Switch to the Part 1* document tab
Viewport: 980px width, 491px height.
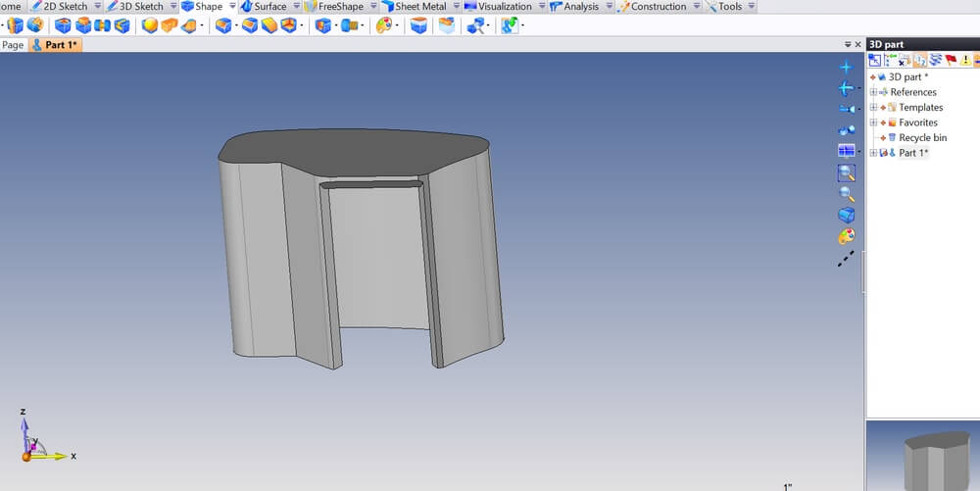[60, 45]
